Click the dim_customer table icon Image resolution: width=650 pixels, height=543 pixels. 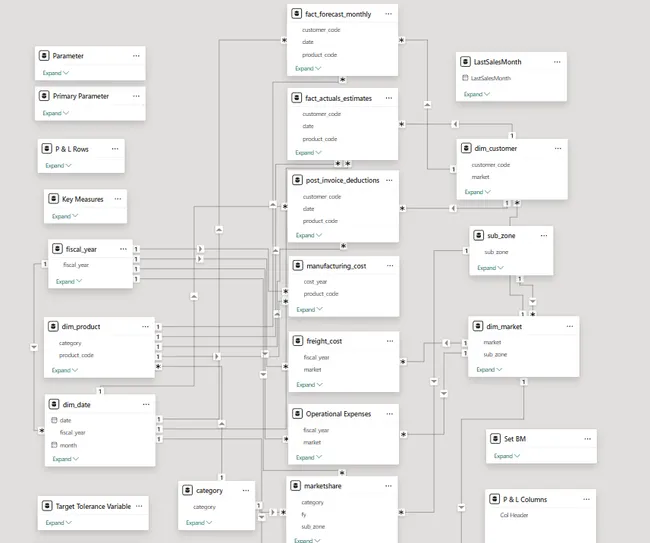pyautogui.click(x=466, y=148)
